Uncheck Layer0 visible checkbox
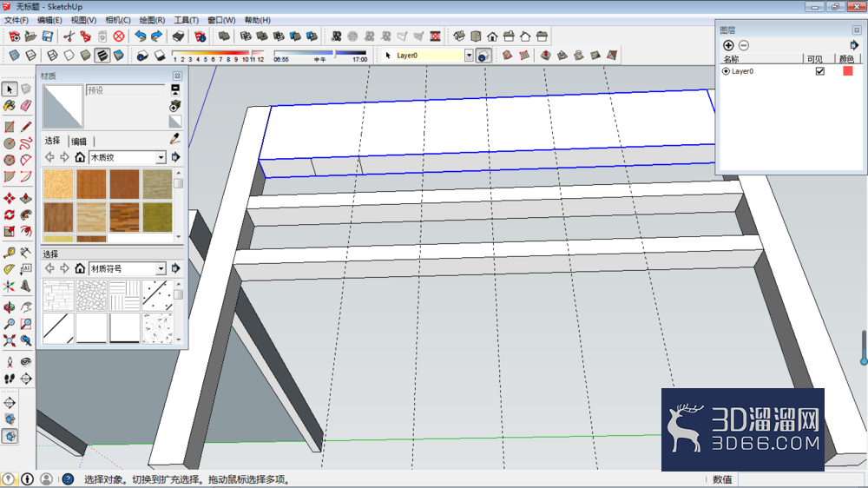The image size is (868, 488). click(820, 71)
